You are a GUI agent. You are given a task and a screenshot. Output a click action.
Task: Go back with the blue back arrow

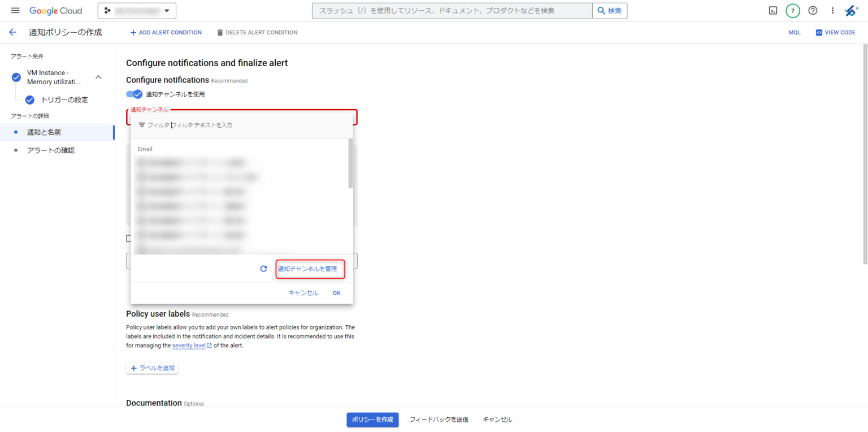point(12,32)
